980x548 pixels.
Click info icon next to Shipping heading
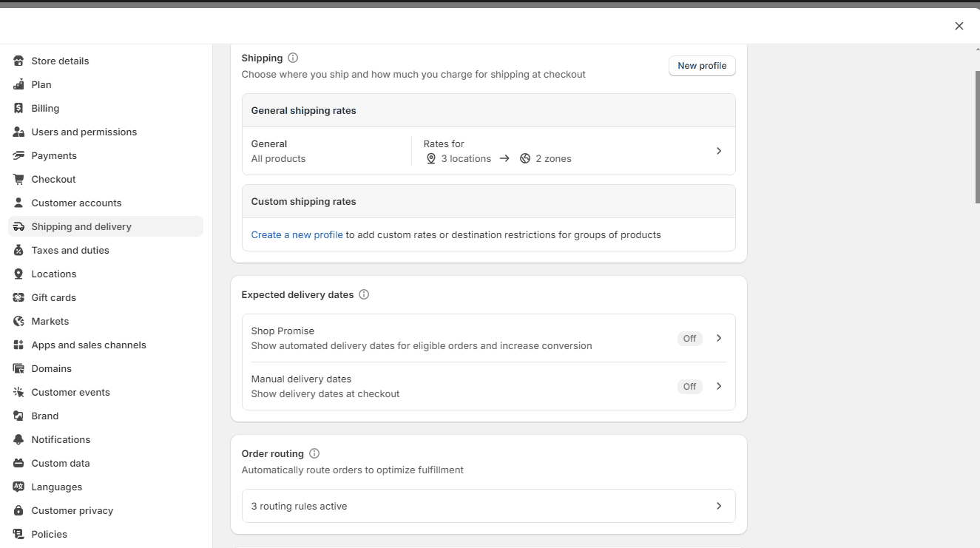click(293, 58)
